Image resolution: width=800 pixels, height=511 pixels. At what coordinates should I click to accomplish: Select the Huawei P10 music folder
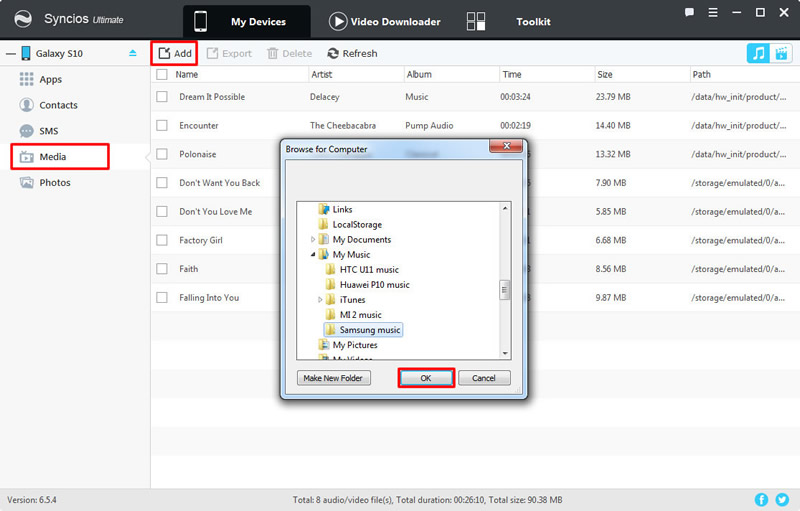pyautogui.click(x=367, y=285)
